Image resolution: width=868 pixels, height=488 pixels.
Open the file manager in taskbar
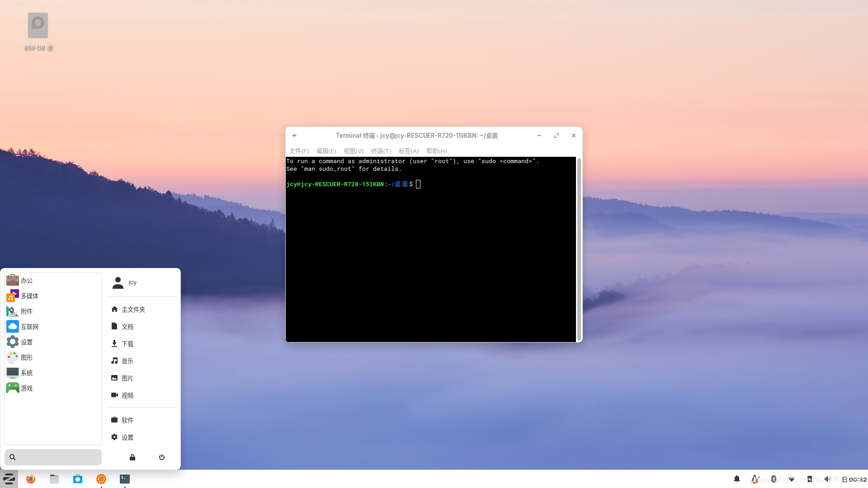tap(54, 479)
